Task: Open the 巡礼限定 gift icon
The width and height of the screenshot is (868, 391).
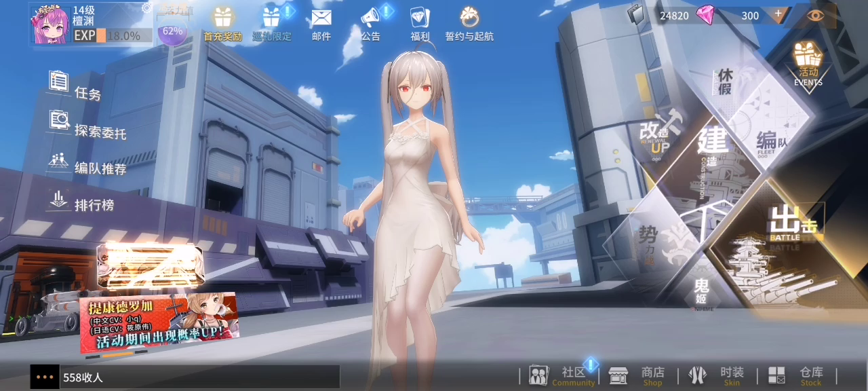Action: tap(272, 18)
